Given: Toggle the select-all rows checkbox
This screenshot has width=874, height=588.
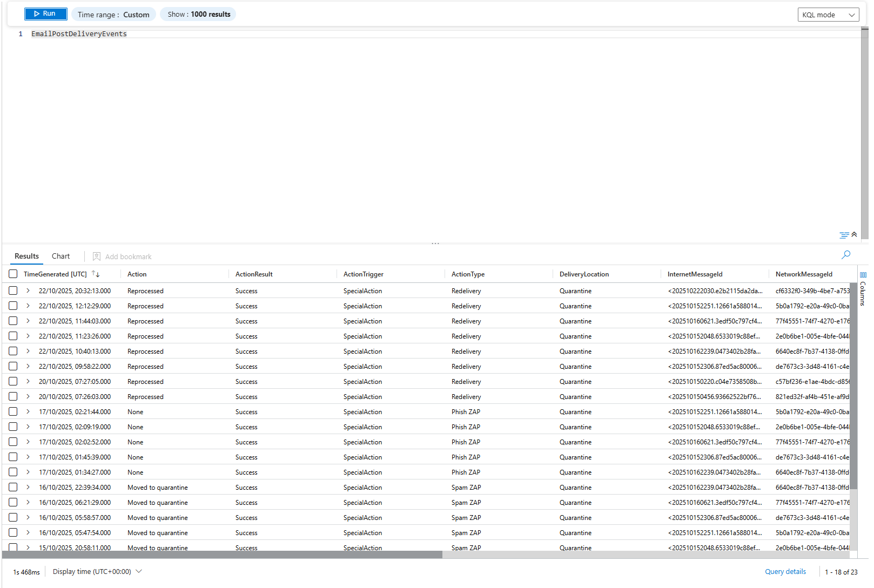Looking at the screenshot, I should click(13, 274).
